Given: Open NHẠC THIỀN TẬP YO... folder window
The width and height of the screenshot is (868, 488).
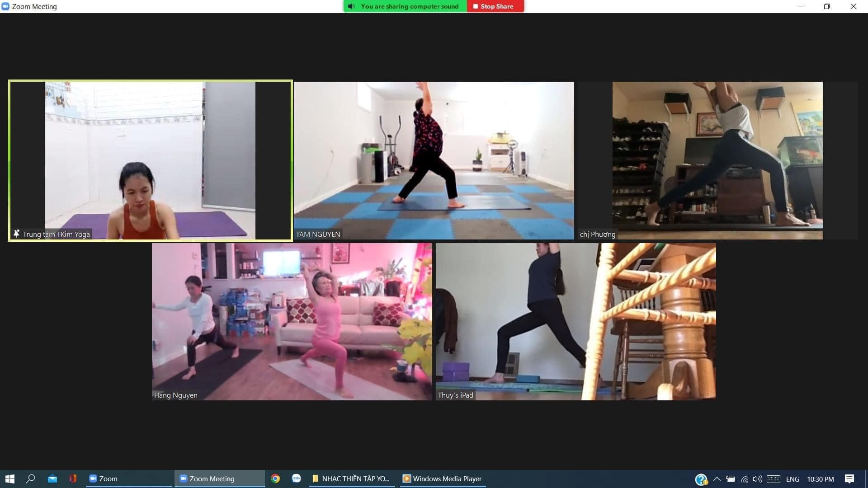Looking at the screenshot, I should [x=352, y=479].
